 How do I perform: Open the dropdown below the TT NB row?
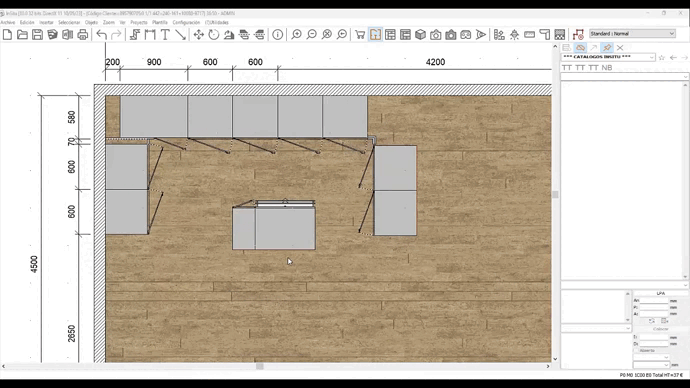tap(624, 77)
